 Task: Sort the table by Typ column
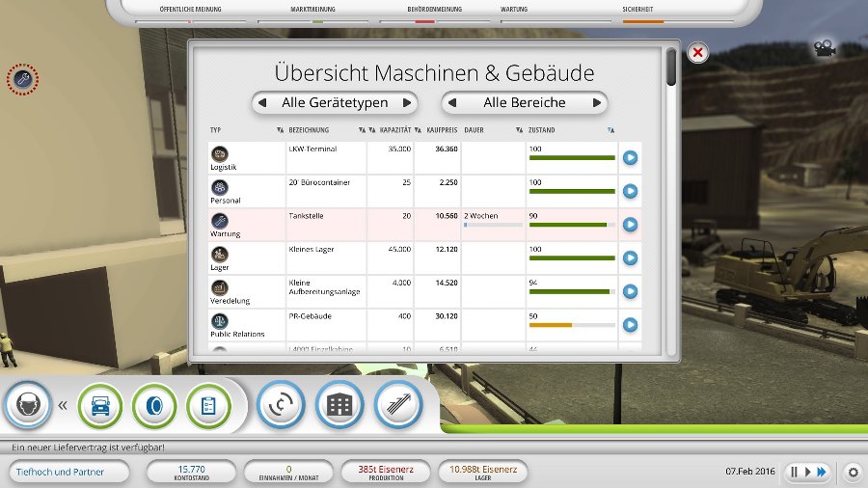click(280, 130)
